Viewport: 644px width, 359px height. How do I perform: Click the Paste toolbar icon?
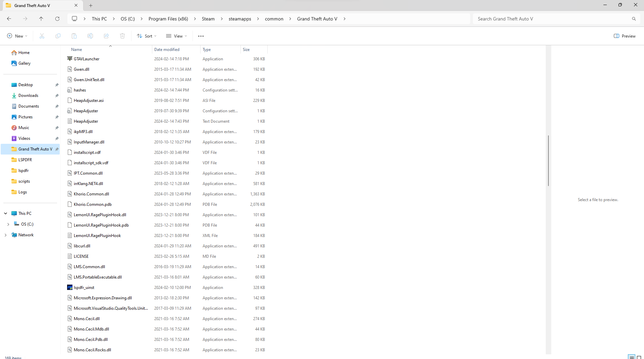(74, 36)
